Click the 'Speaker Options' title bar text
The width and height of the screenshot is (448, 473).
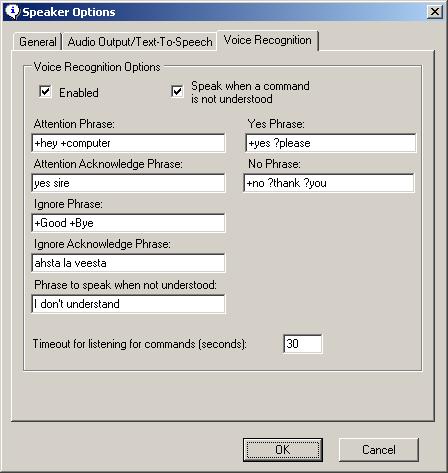[x=69, y=12]
